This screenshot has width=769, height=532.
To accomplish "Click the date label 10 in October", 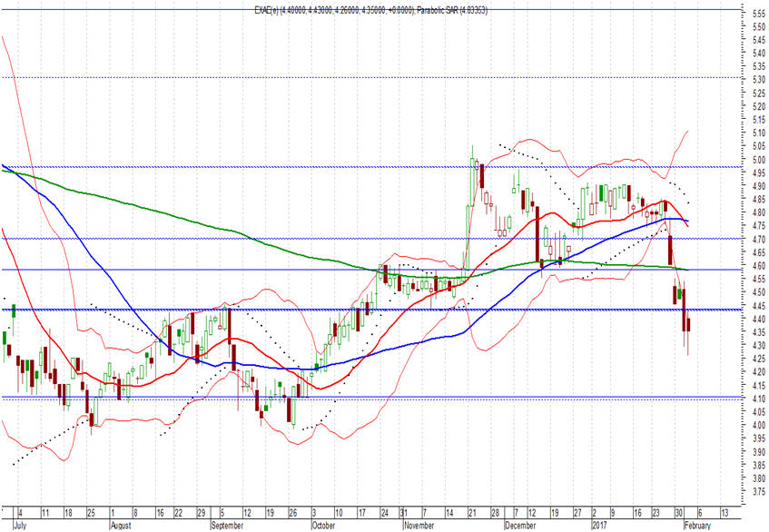I will [x=339, y=513].
